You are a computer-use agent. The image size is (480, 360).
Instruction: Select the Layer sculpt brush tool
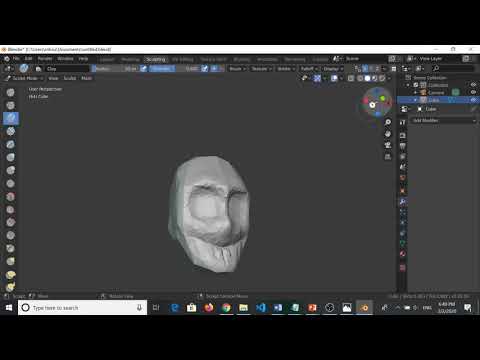tap(11, 144)
